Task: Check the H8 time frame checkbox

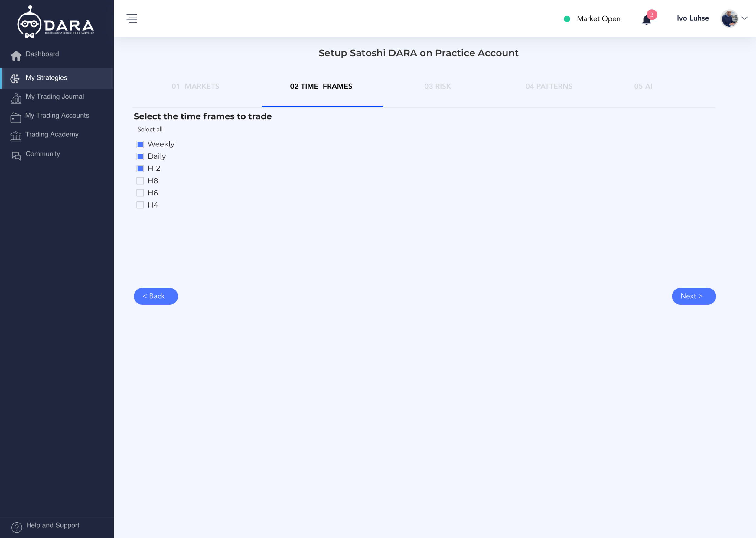Action: coord(140,181)
